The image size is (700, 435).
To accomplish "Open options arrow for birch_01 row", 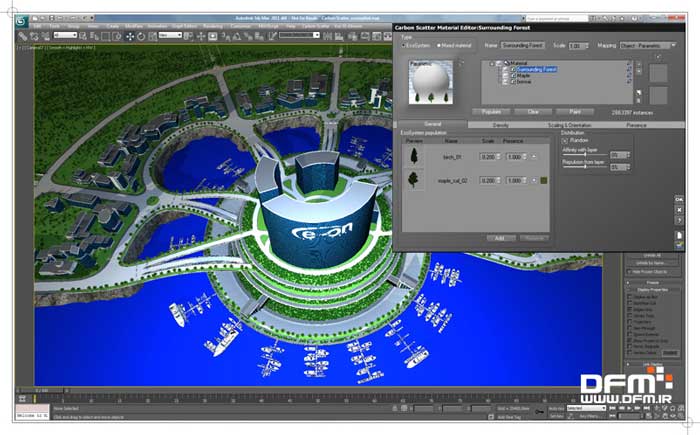I will click(x=534, y=157).
